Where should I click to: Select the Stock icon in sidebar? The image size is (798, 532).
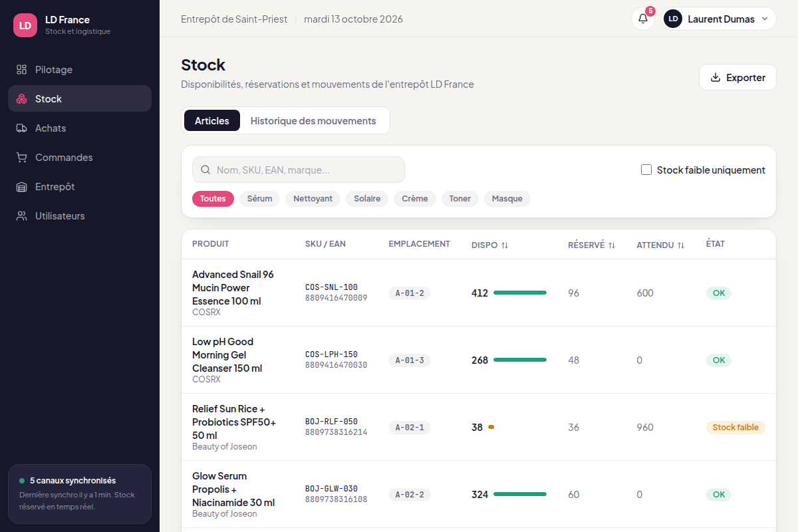(22, 99)
